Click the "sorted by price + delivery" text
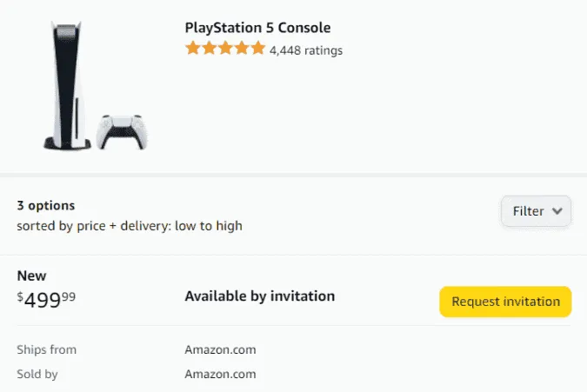The width and height of the screenshot is (587, 392). pyautogui.click(x=130, y=226)
